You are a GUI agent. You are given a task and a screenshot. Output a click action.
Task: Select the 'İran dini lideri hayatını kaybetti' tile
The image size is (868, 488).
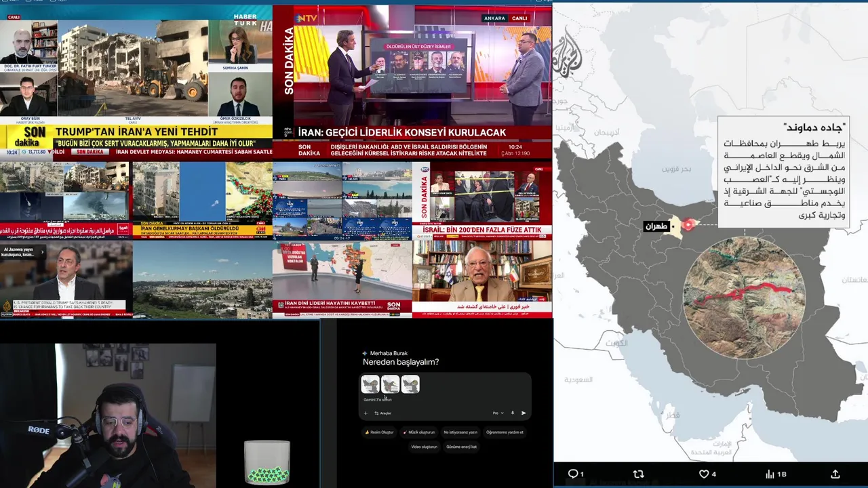tap(342, 279)
